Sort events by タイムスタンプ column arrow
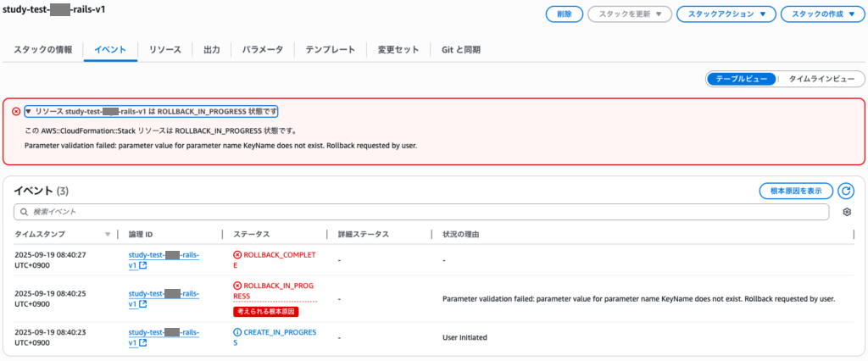This screenshot has width=868, height=361. [x=107, y=235]
